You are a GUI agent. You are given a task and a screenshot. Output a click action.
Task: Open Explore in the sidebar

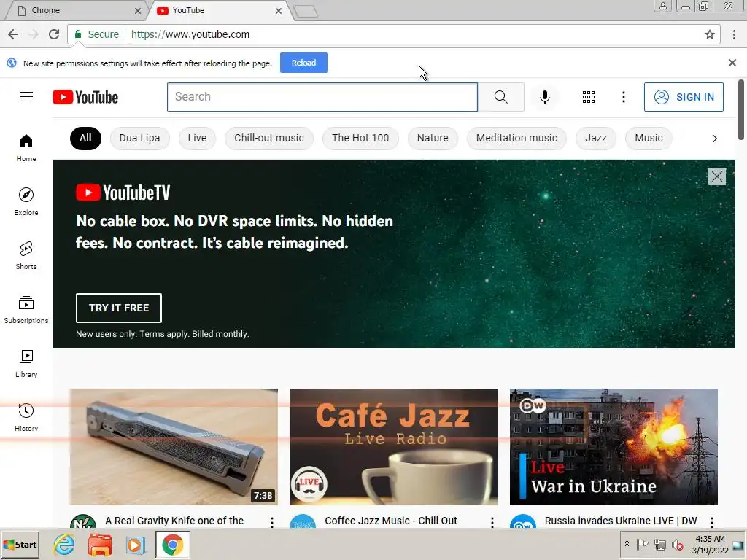tap(26, 201)
